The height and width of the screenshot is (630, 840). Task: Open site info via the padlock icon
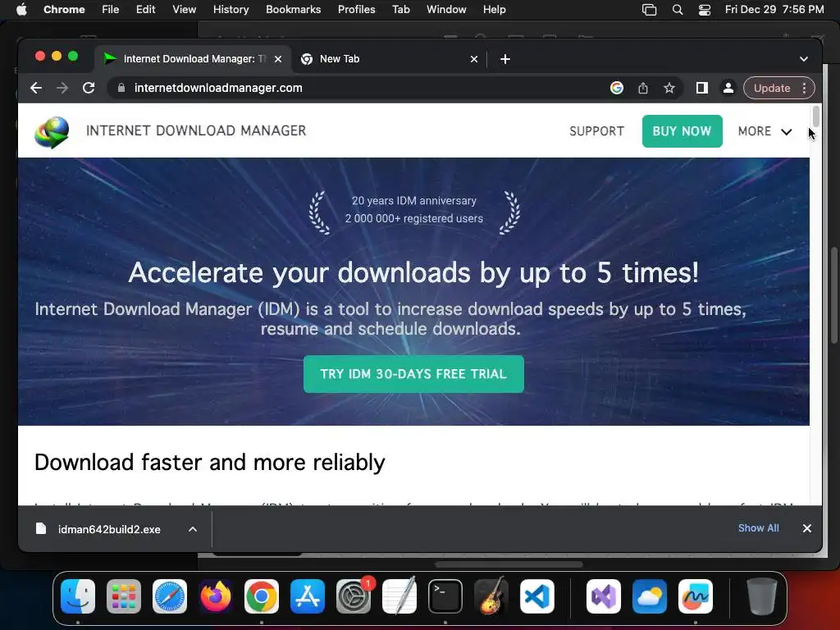[x=121, y=88]
